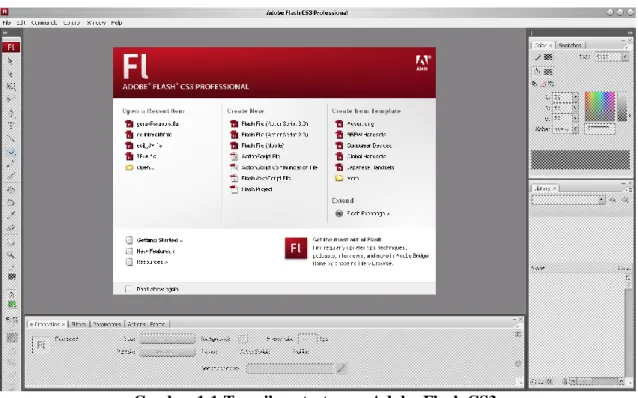The image size is (638, 398).
Task: Create new Flash File (Mobile)
Action: [257, 146]
